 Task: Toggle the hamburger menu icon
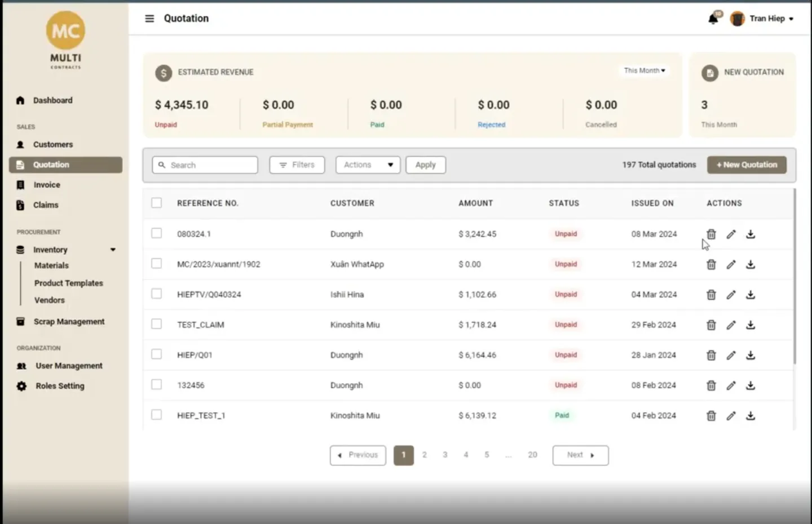149,19
